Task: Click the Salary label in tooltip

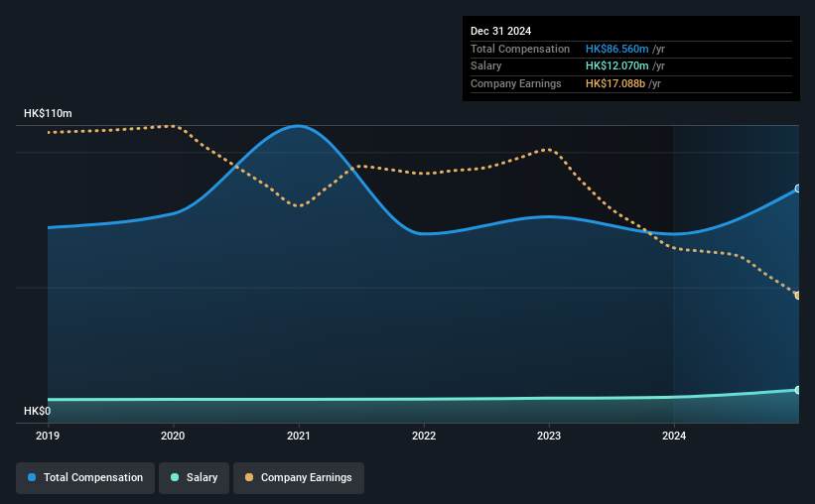Action: [x=486, y=66]
